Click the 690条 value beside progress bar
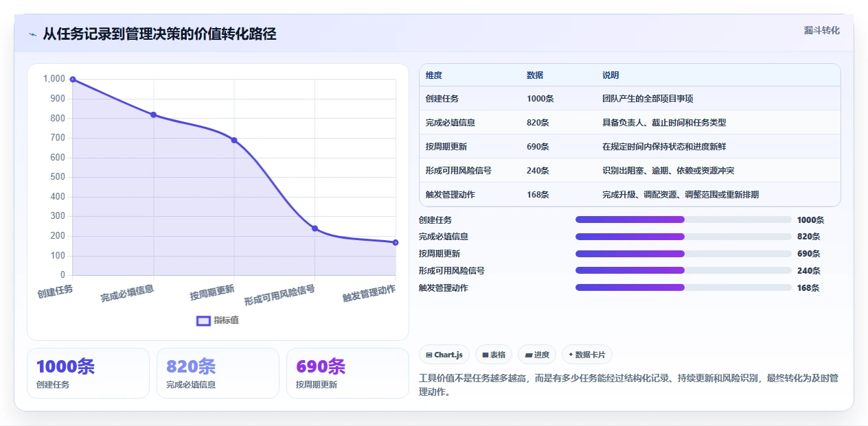This screenshot has height=426, width=868. [x=808, y=254]
